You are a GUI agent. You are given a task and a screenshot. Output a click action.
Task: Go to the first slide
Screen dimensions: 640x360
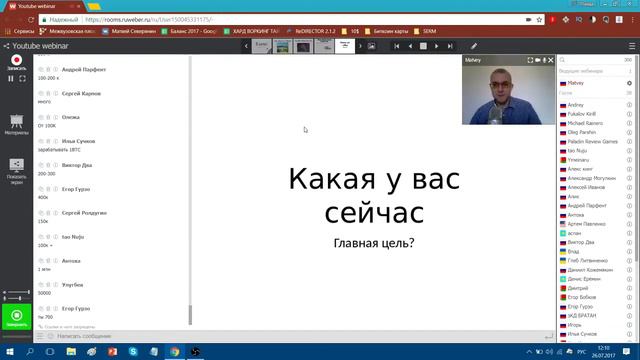pyautogui.click(x=397, y=46)
